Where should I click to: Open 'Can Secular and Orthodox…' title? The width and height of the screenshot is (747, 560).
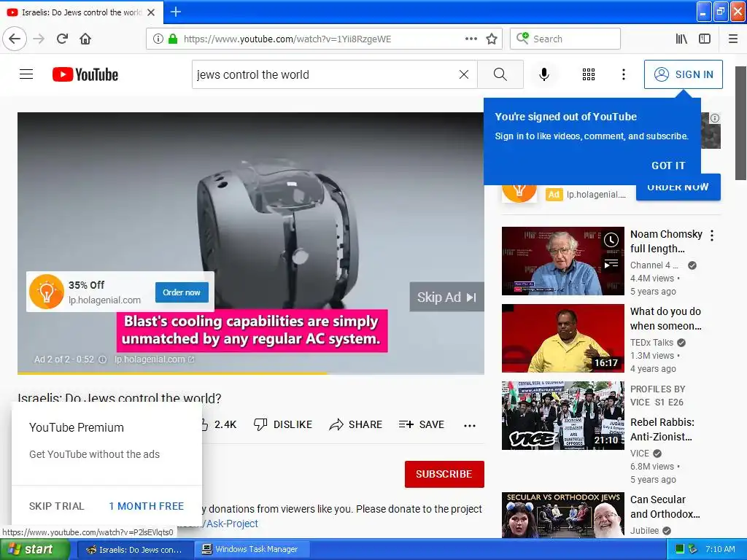[x=665, y=507]
